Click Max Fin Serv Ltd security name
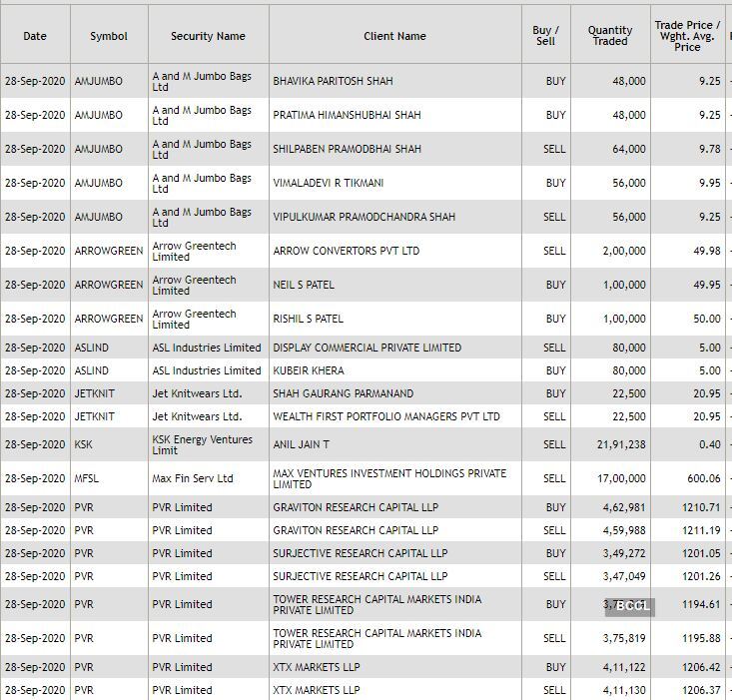This screenshot has height=700, width=732. click(x=193, y=478)
